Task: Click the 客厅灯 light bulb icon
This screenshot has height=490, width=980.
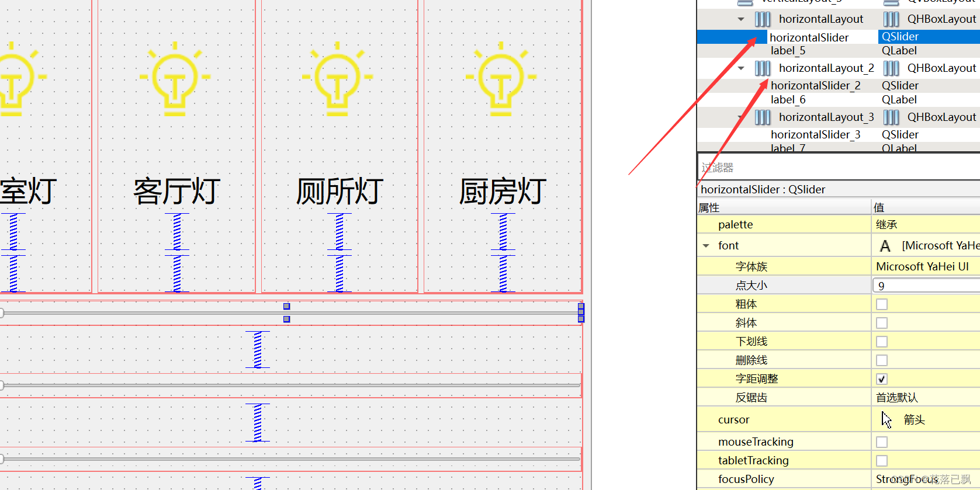Action: pos(175,78)
